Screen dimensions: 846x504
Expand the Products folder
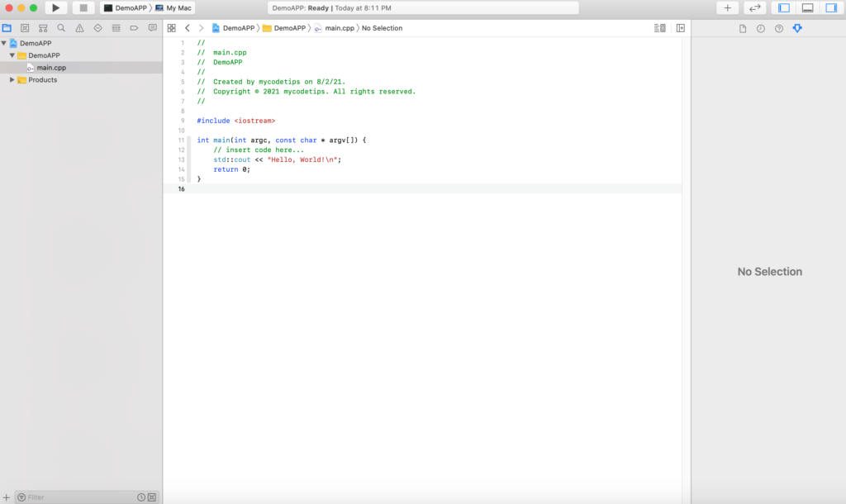click(x=12, y=80)
